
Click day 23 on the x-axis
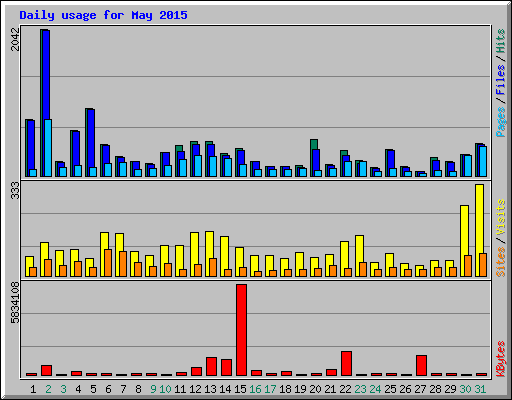pyautogui.click(x=360, y=389)
